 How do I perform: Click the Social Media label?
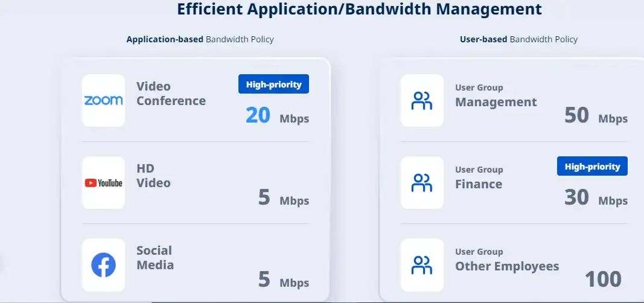[155, 258]
